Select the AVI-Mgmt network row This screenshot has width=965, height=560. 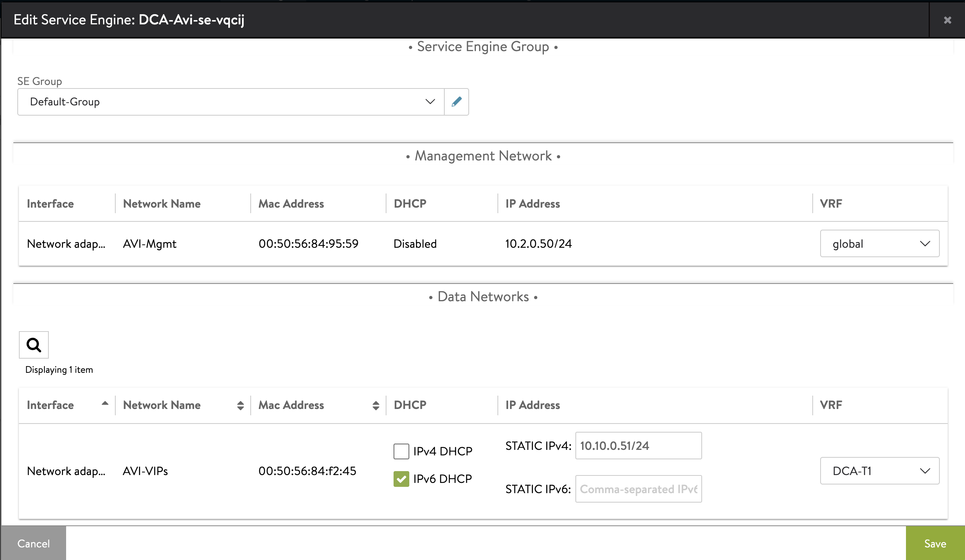[x=150, y=243]
